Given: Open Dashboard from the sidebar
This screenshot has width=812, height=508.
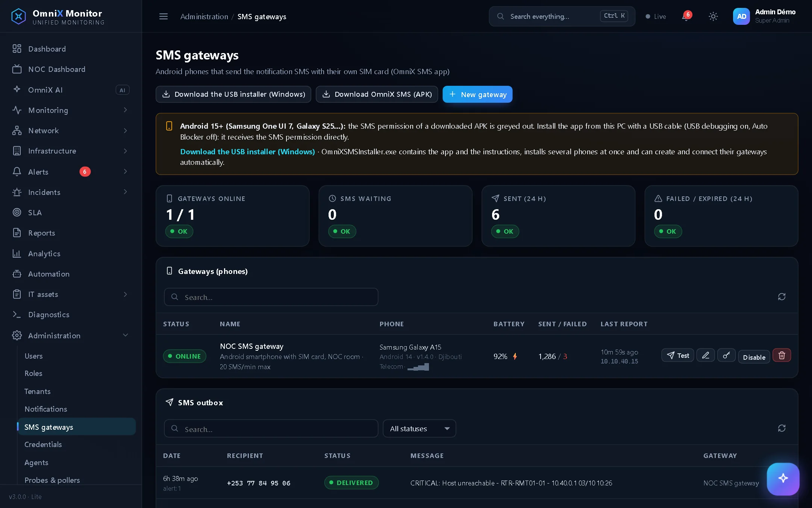Looking at the screenshot, I should point(71,49).
